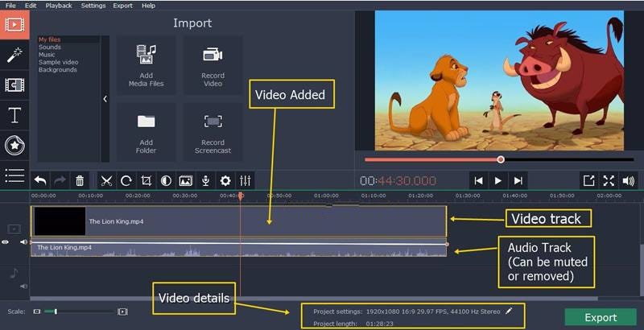Open the Stickers star tab
644x330 pixels.
pyautogui.click(x=14, y=146)
